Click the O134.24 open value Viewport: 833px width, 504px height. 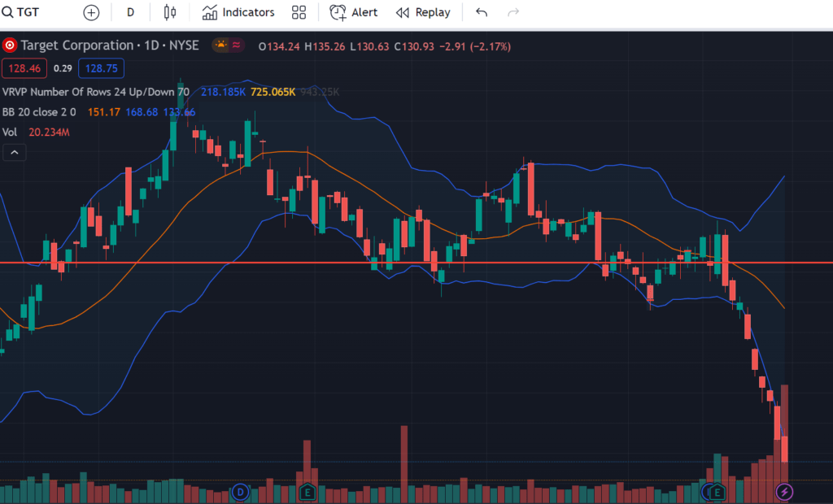[279, 46]
